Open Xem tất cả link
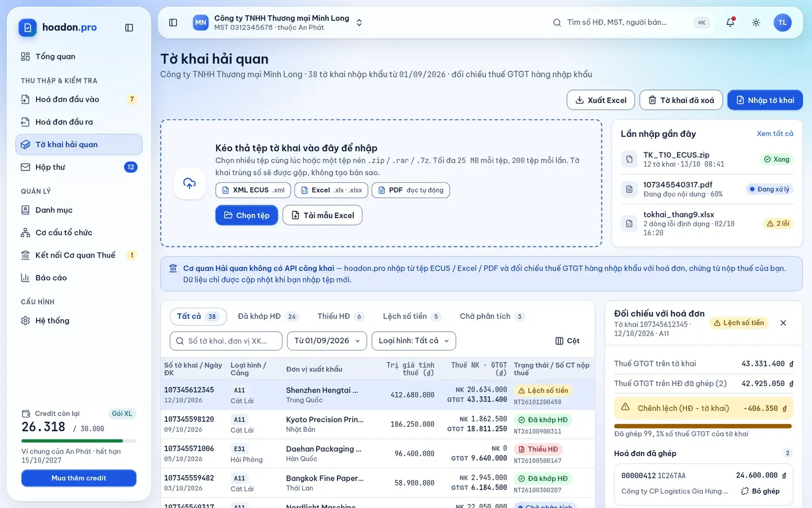812x508 pixels. [775, 134]
